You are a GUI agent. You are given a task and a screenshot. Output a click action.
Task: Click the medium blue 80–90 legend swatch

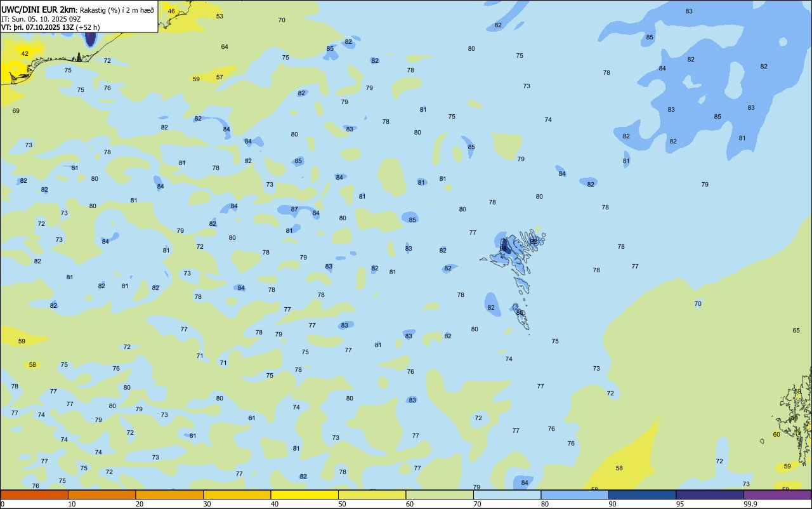click(575, 494)
